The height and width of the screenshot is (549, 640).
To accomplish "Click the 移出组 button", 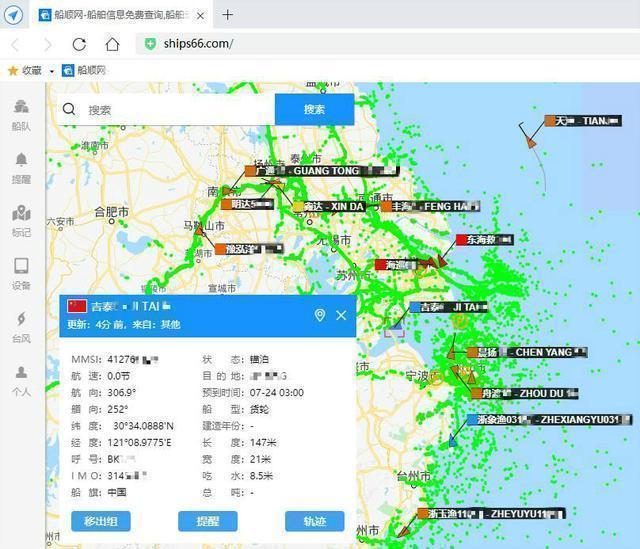I will [x=101, y=521].
